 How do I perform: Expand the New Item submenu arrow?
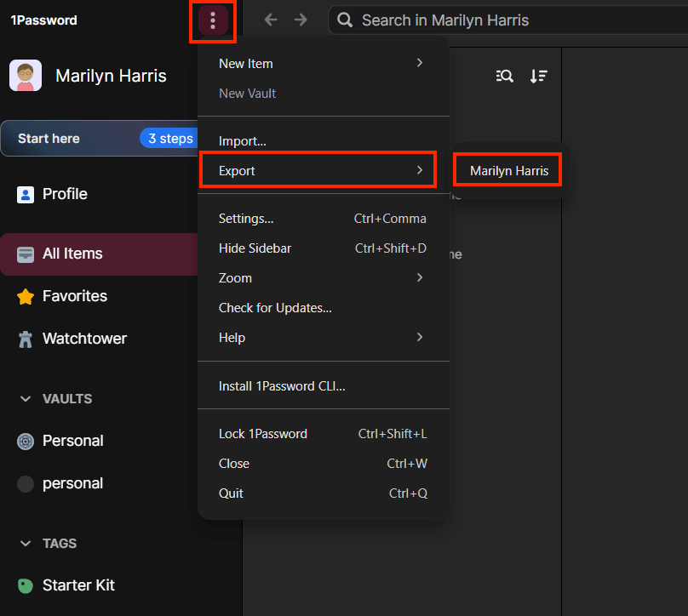(420, 63)
